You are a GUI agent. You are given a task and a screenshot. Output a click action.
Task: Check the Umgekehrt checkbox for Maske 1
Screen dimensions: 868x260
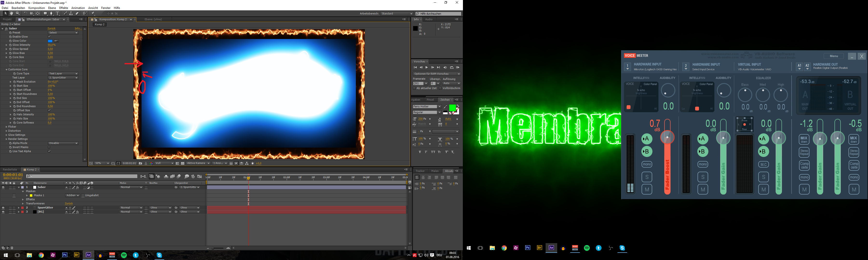click(83, 195)
